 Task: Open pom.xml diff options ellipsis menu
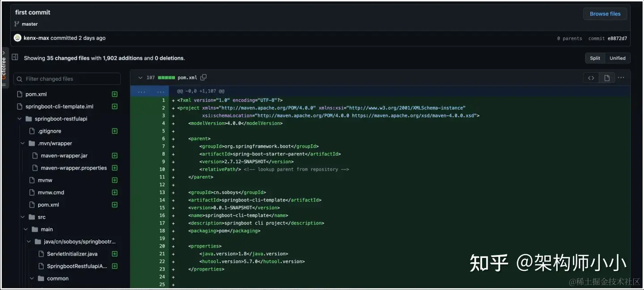[x=621, y=78]
